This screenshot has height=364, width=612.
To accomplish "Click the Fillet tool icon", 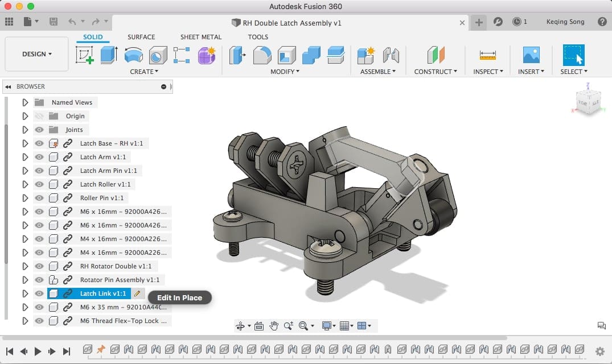I will point(262,55).
